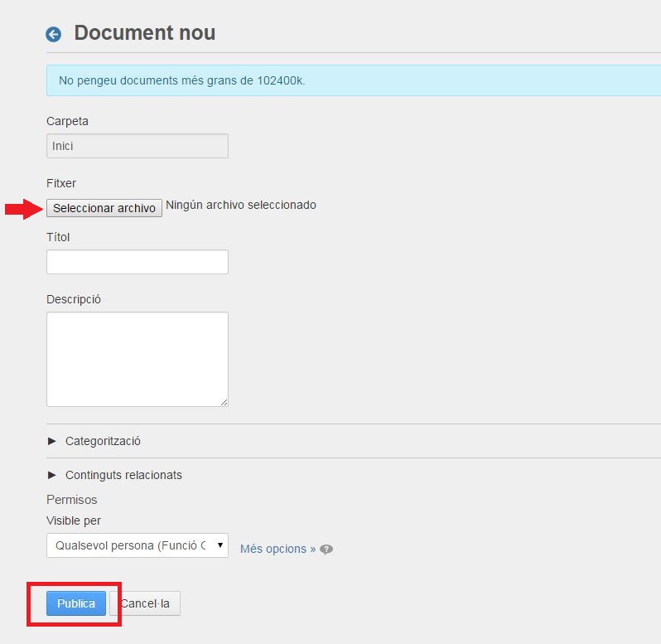This screenshot has height=644, width=661.
Task: Click the Fitxer label
Action: (61, 183)
